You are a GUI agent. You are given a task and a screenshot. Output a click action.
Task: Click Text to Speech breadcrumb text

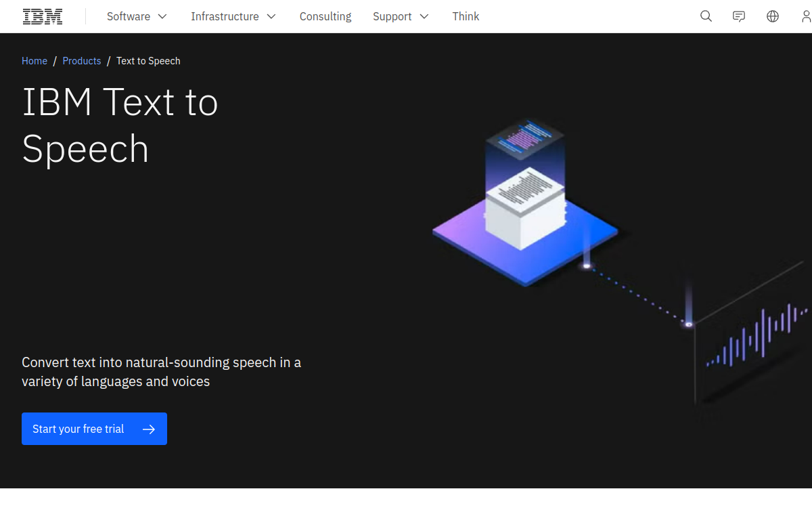pyautogui.click(x=148, y=61)
